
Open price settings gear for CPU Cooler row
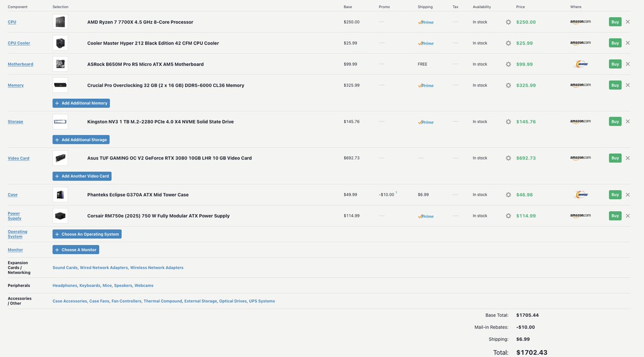508,43
